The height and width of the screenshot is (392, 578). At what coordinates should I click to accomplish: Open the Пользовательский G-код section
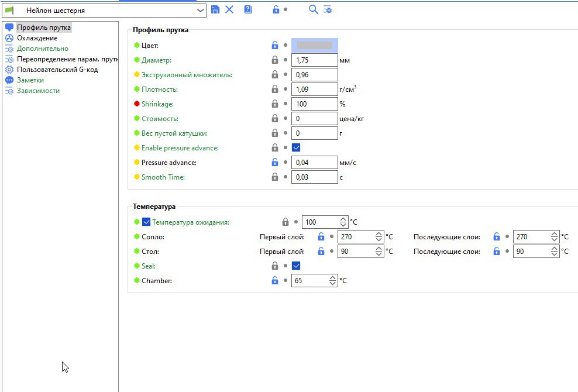(x=57, y=70)
